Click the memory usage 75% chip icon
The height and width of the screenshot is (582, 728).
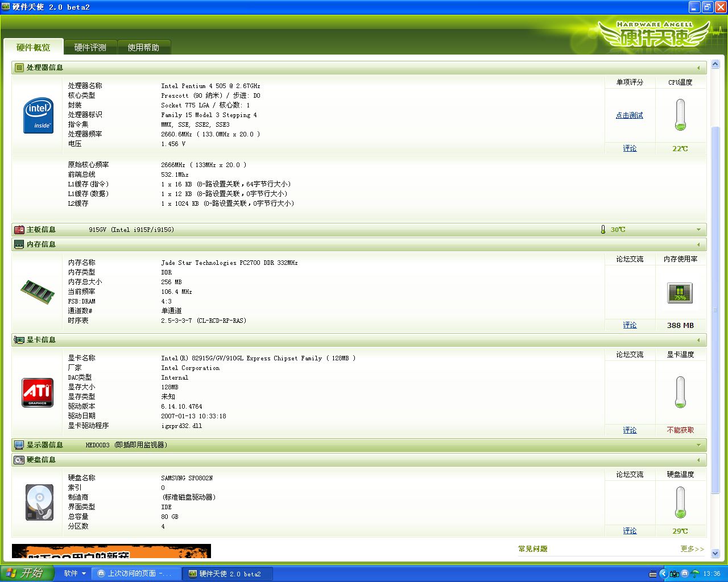point(680,293)
